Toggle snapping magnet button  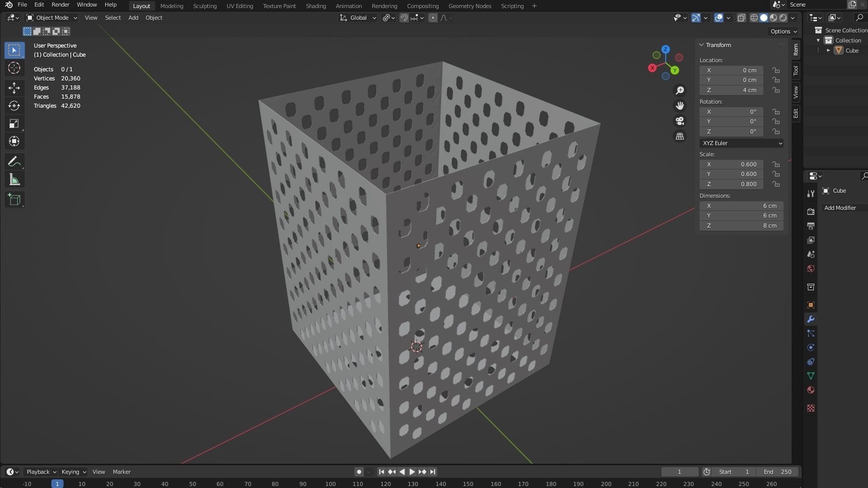tap(404, 18)
